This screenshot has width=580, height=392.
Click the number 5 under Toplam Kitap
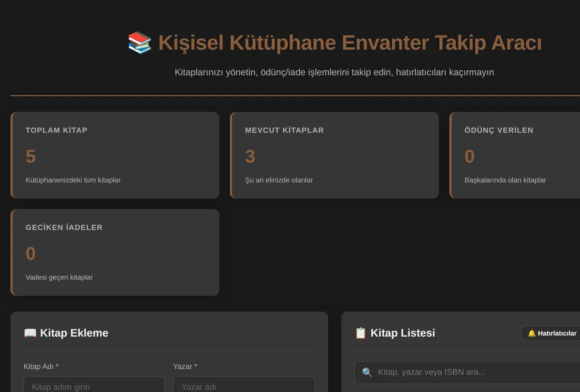(30, 156)
